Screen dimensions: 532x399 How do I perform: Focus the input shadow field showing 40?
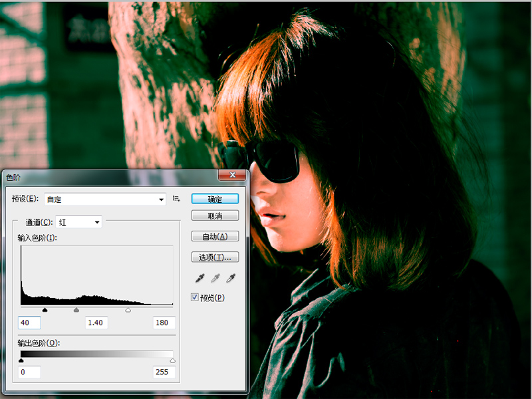[30, 323]
